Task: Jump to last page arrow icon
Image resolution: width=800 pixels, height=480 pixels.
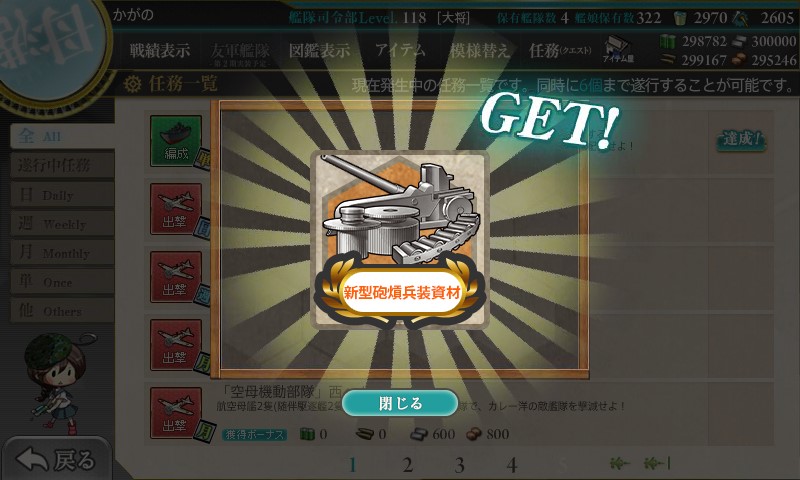Action: click(657, 463)
